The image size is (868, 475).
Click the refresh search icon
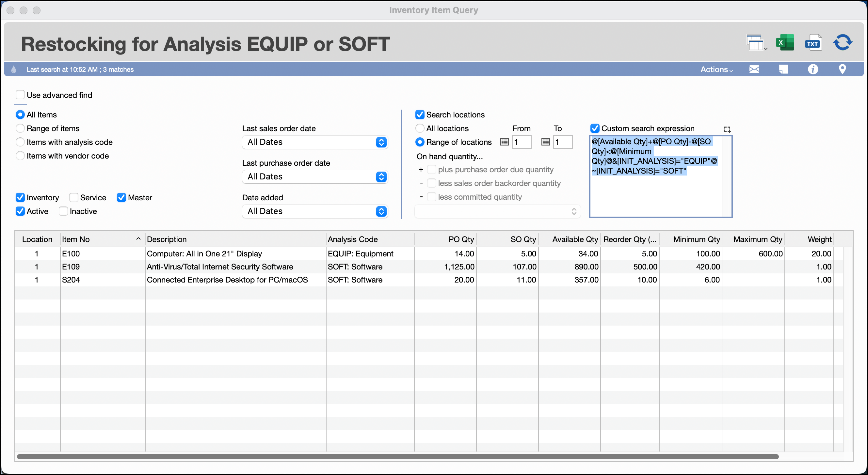[x=843, y=43]
